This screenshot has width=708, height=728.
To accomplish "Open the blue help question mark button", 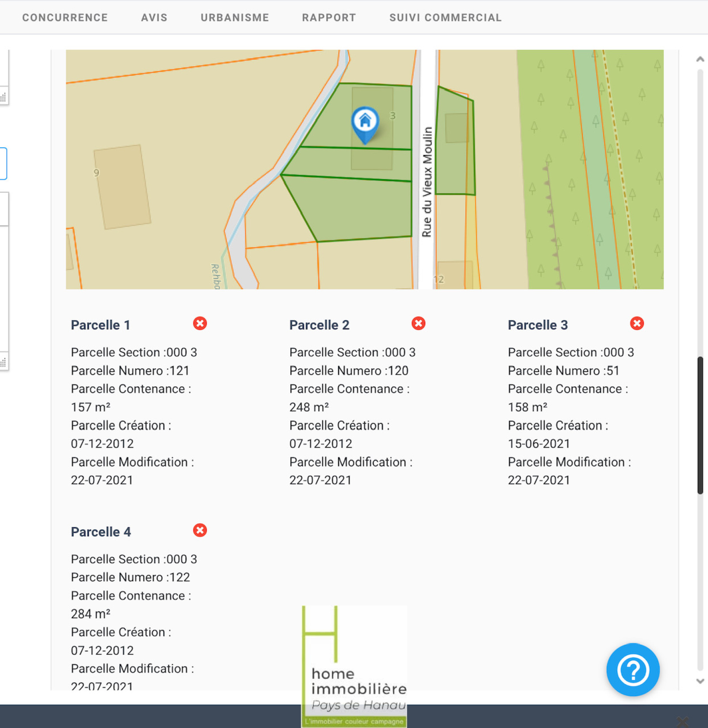I will (x=633, y=670).
